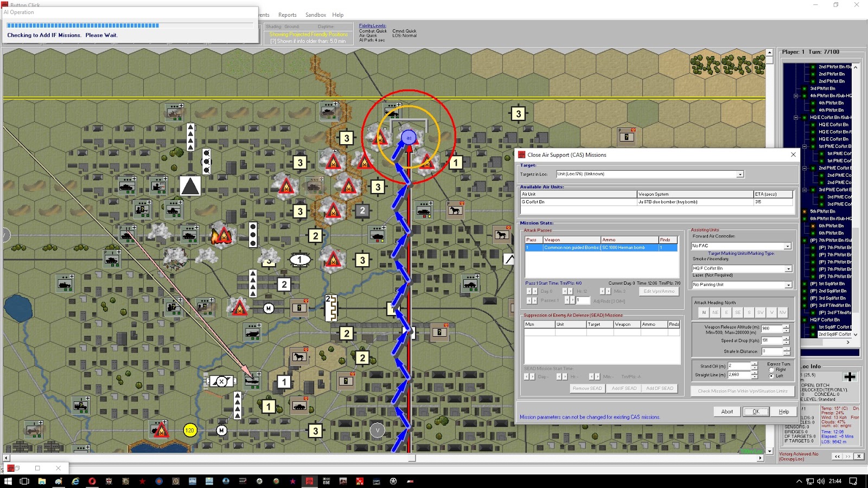
Task: Click the map horizontal scrollbar thumb
Action: [x=412, y=458]
